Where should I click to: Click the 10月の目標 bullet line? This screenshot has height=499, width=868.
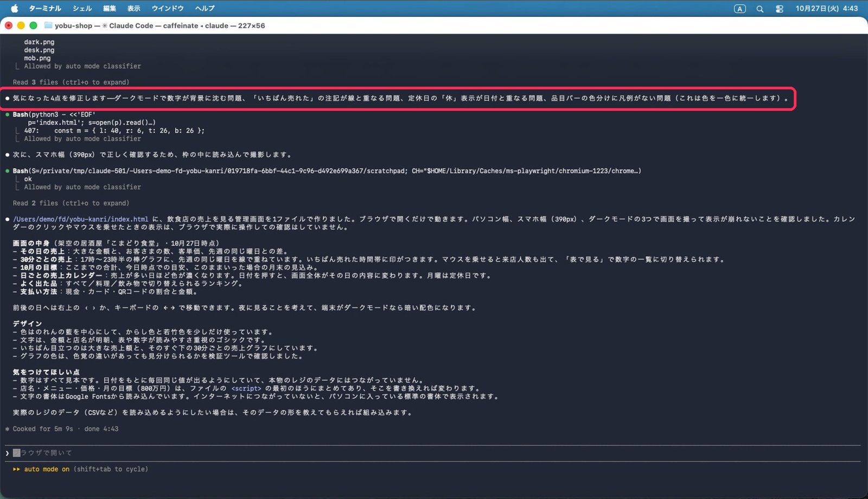165,267
